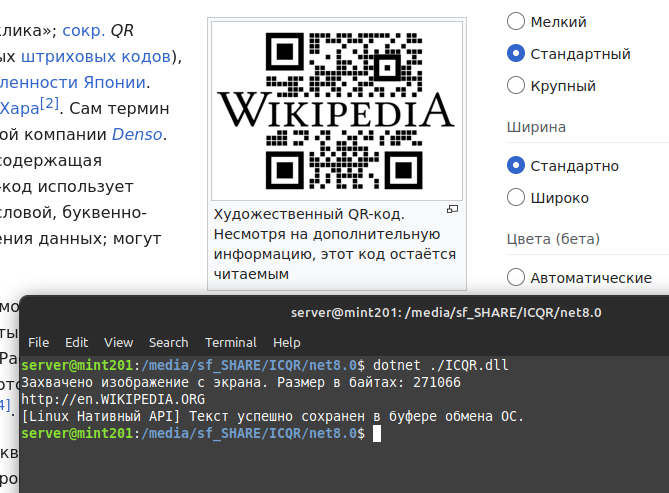This screenshot has width=669, height=493.
Task: Open the Хара article link
Action: (20, 108)
